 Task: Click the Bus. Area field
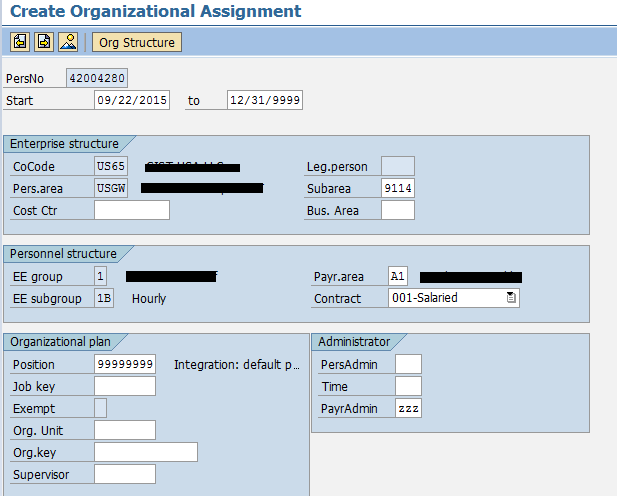tap(398, 210)
